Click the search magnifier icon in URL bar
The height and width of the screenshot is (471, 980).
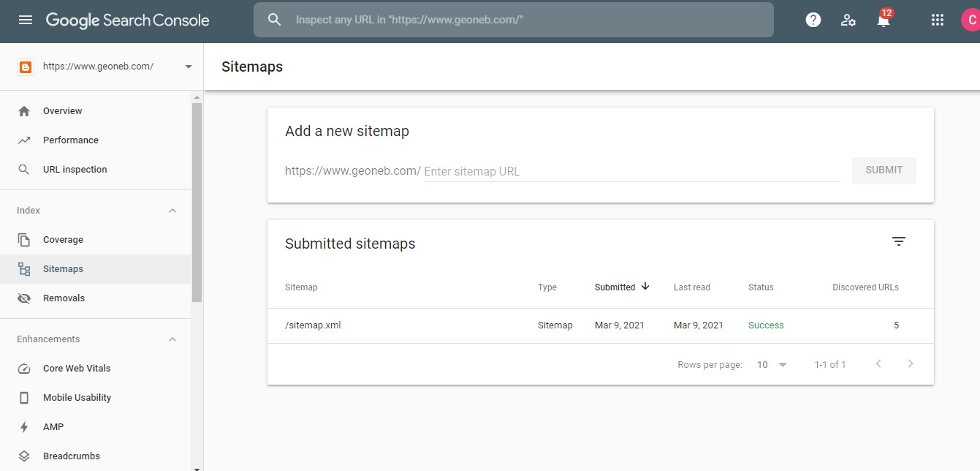(275, 20)
